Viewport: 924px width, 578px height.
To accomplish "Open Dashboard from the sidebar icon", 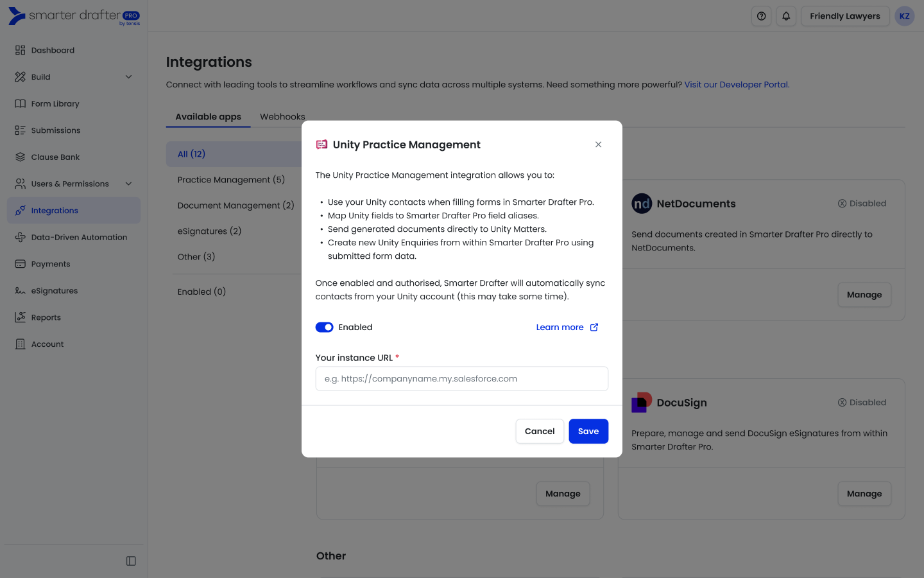I will (x=21, y=50).
